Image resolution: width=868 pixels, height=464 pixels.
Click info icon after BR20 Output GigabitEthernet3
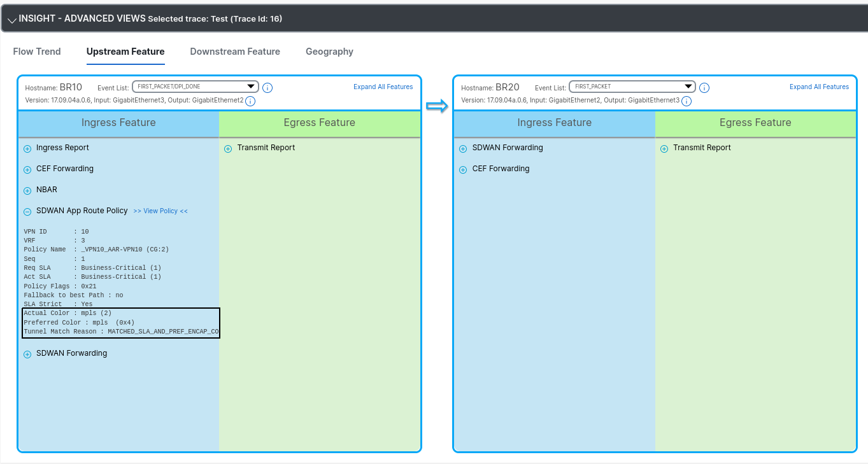(687, 101)
